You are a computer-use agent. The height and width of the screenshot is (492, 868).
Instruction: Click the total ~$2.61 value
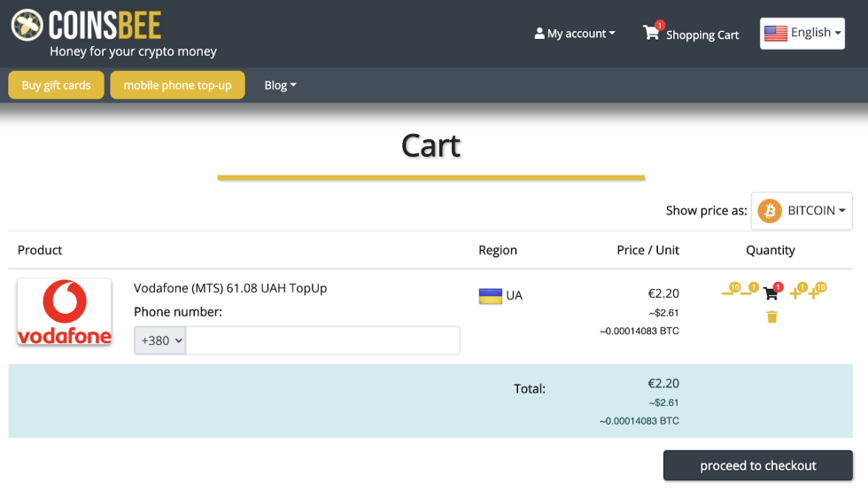click(663, 402)
